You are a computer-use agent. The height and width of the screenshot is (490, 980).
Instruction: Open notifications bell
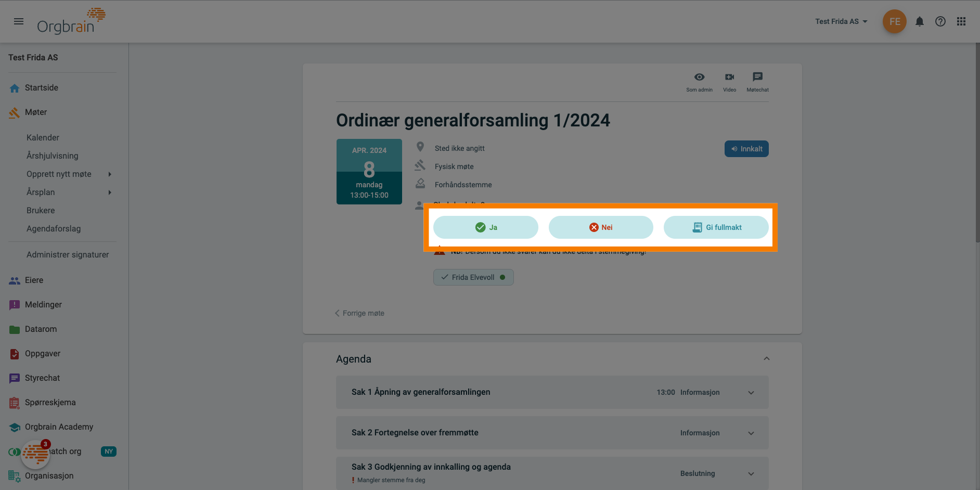point(920,21)
